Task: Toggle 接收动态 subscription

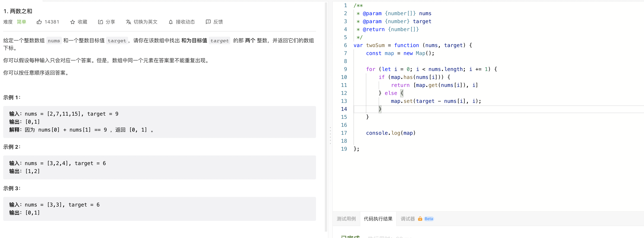Action: click(182, 22)
